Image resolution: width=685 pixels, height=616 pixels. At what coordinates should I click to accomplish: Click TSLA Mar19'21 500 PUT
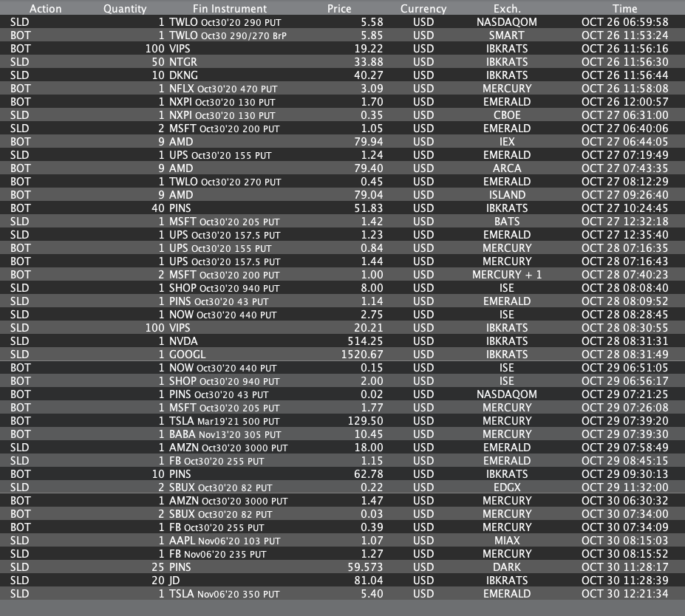(224, 421)
